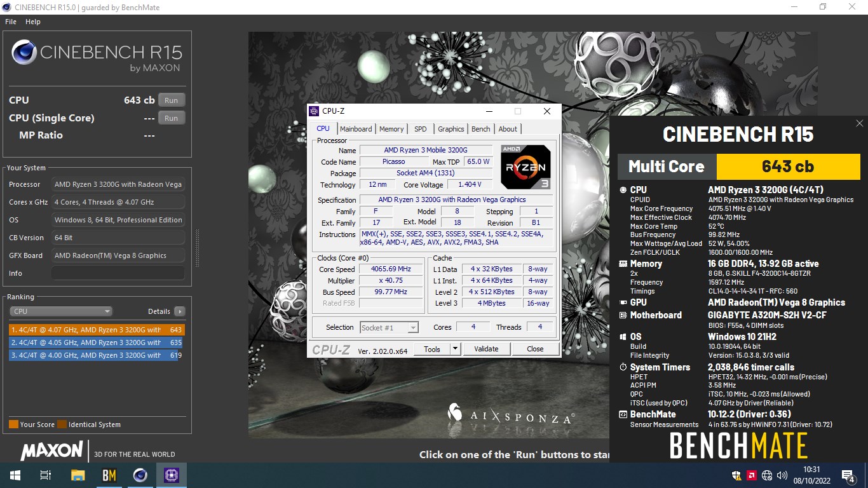Click the Core Speed value 4065.69 MHz

click(x=391, y=269)
